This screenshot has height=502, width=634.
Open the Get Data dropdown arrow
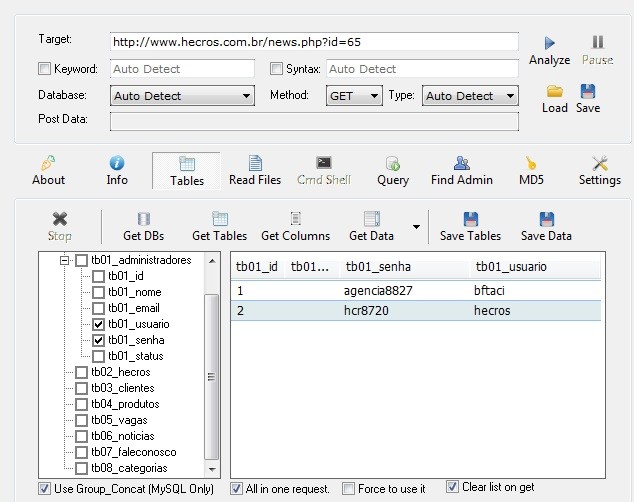coord(416,227)
